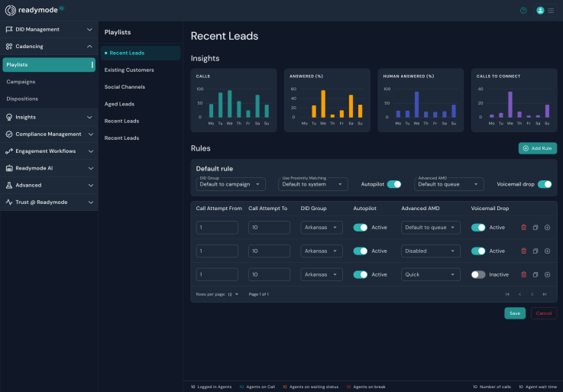Viewport: 563px width, 392px height.
Task: Open the help icon in the header
Action: 523,11
